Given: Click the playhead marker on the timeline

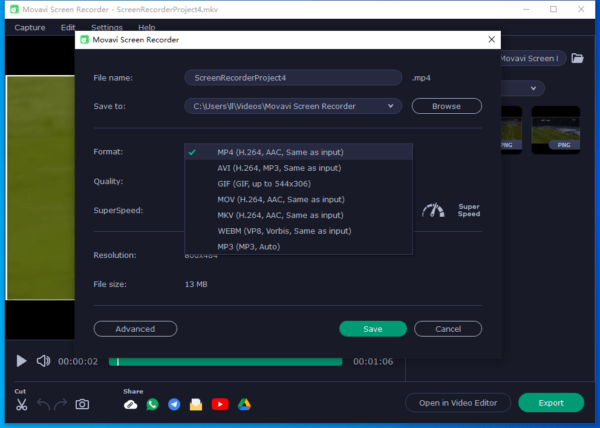Looking at the screenshot, I should [x=118, y=361].
